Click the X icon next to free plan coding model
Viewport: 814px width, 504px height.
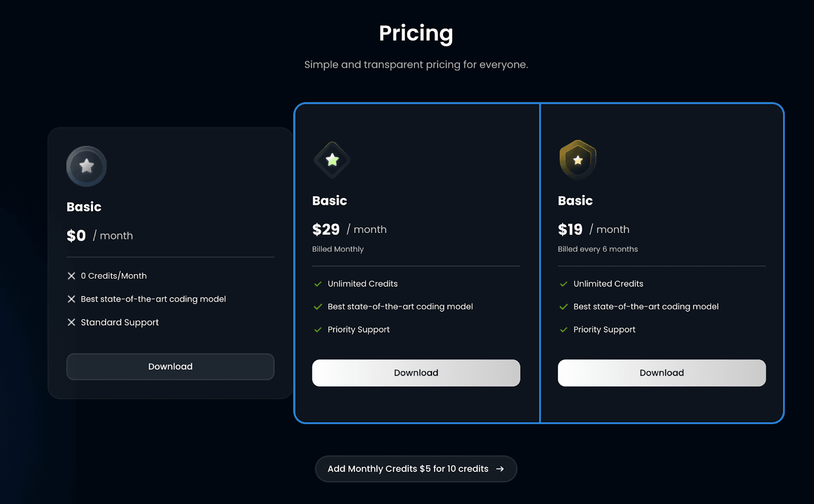[x=71, y=299]
